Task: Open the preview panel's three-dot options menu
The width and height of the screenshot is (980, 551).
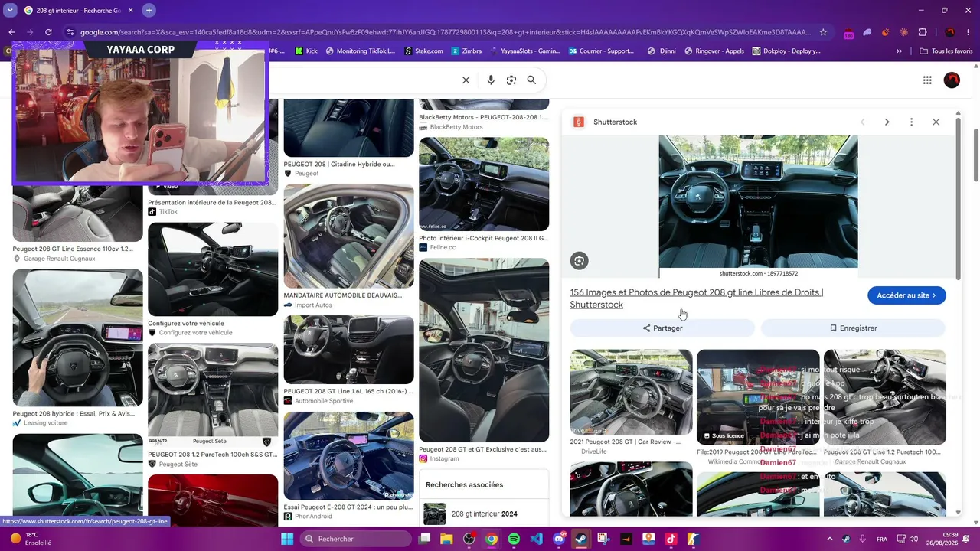Action: (911, 122)
